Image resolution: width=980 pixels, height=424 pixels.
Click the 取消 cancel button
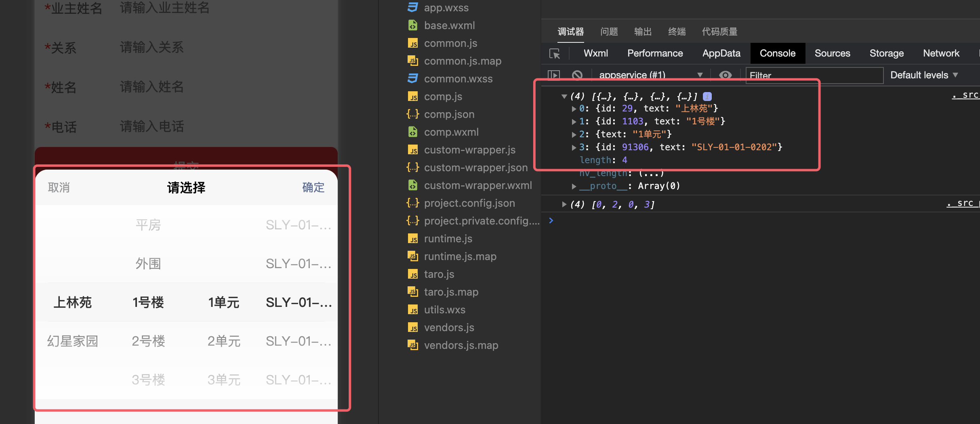[x=59, y=187]
